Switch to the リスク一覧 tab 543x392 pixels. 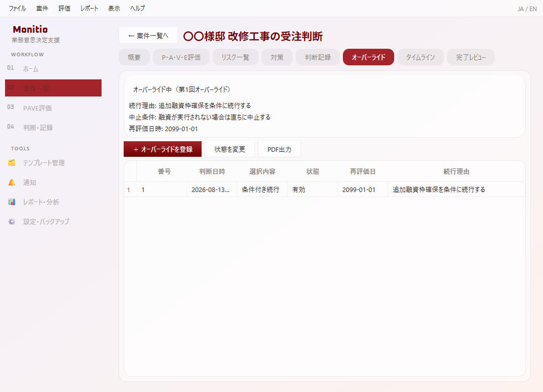pos(235,57)
